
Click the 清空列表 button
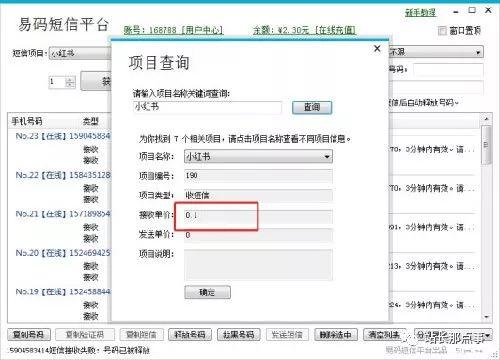[385, 335]
